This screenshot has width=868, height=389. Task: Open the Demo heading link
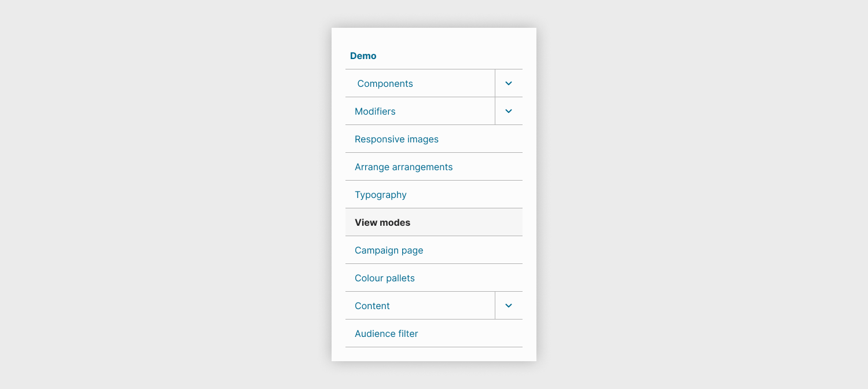(363, 56)
